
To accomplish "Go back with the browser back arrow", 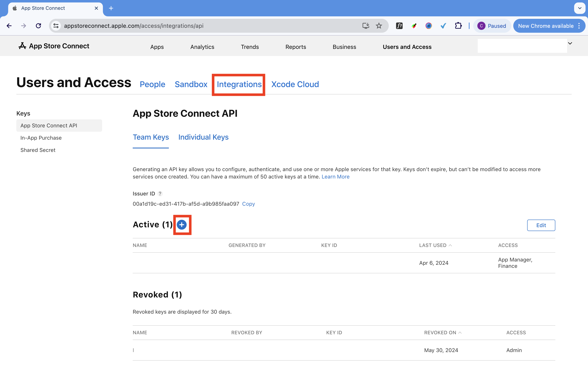I will click(9, 26).
